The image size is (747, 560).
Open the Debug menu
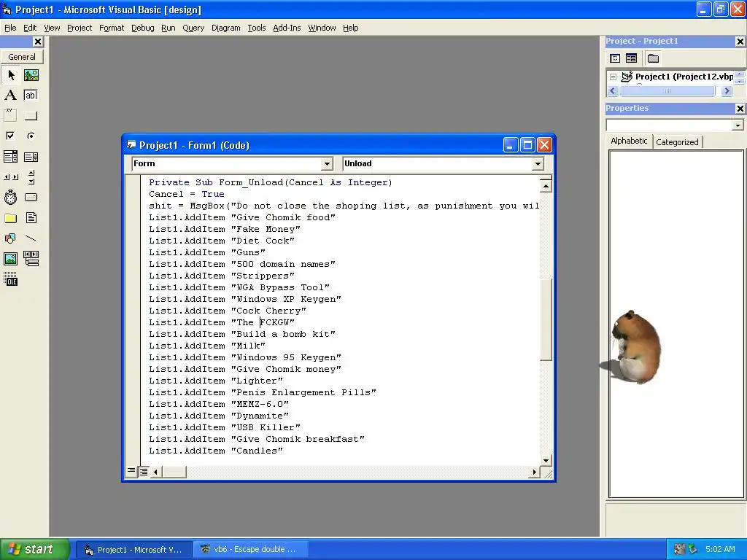point(143,28)
